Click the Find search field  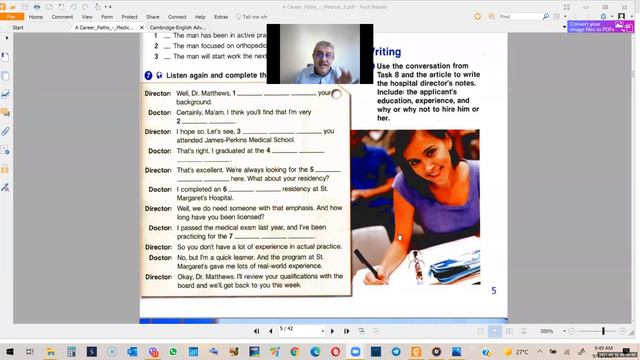520,17
